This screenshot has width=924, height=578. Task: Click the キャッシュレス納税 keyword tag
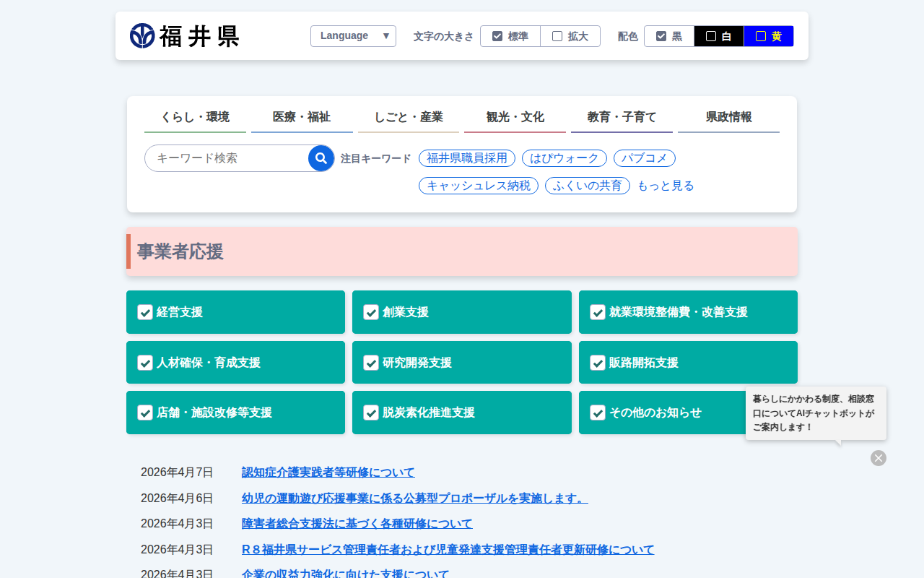pyautogui.click(x=478, y=186)
